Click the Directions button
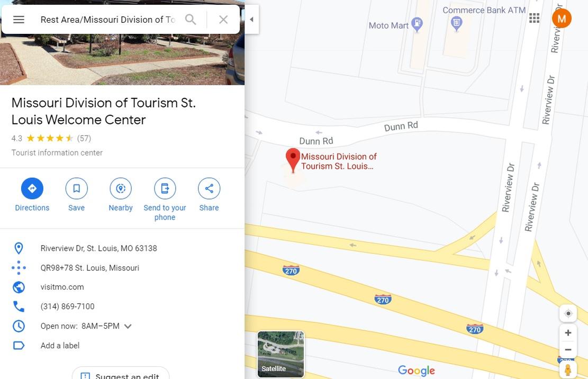The image size is (588, 379). pyautogui.click(x=32, y=188)
